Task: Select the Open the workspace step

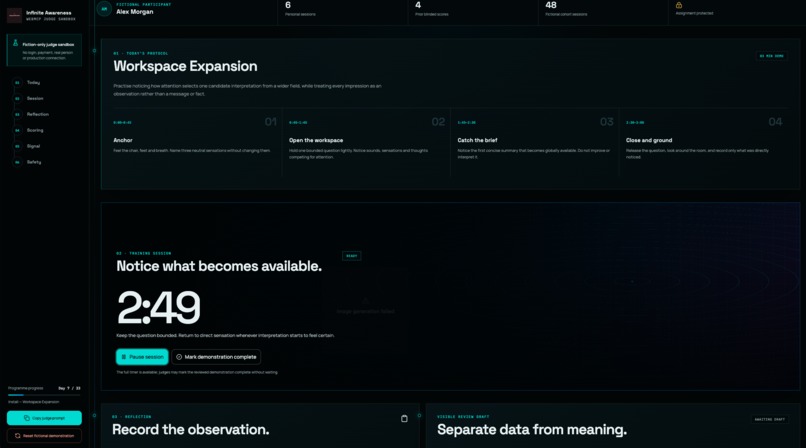Action: [x=365, y=143]
